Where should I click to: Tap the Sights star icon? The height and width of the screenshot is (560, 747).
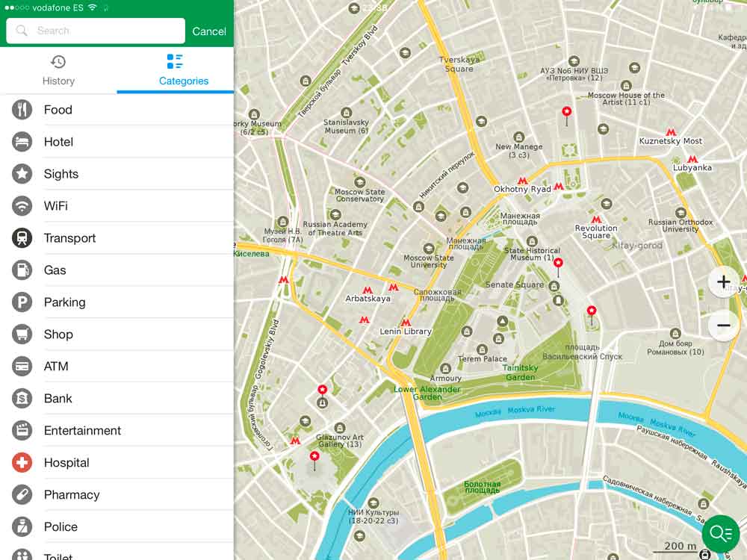point(22,174)
